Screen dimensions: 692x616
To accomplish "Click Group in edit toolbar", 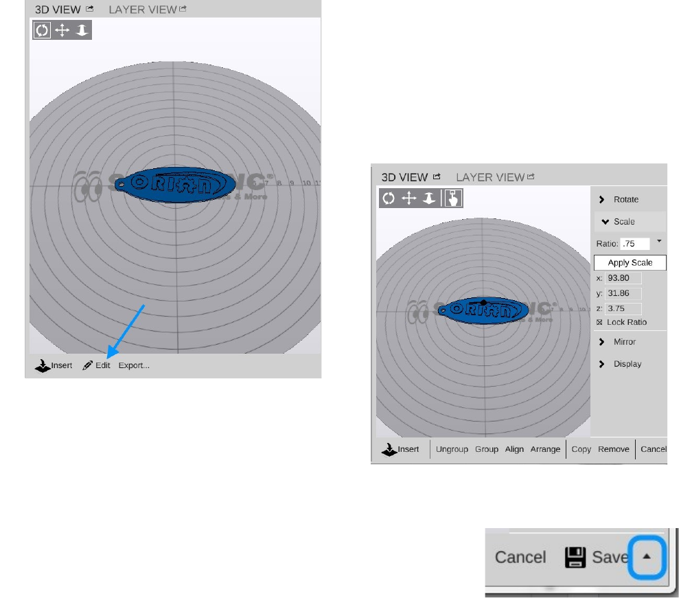I will click(487, 450).
